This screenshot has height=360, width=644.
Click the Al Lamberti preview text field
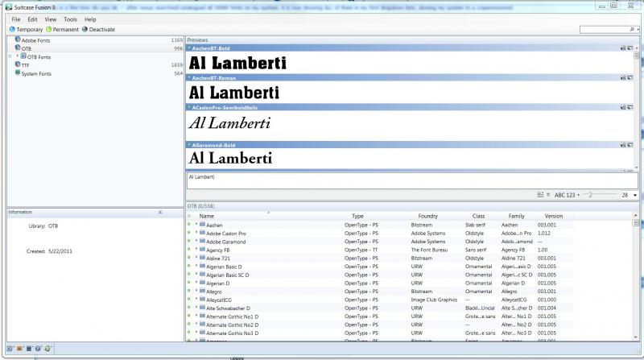click(412, 181)
